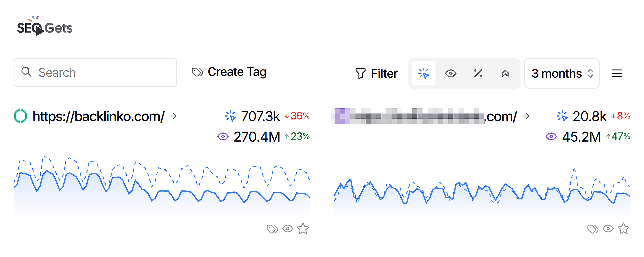Click the purple eye icon beside 270.4M
This screenshot has height=257, width=644.
pyautogui.click(x=223, y=136)
